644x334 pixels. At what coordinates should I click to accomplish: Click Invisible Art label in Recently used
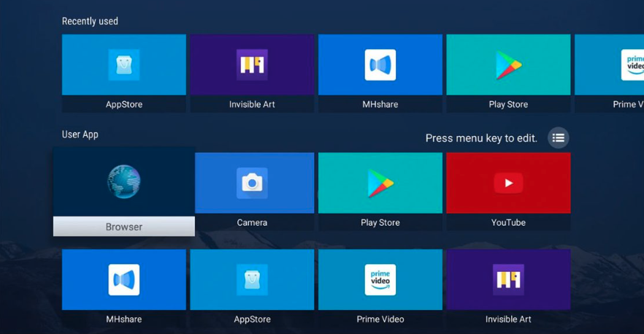pyautogui.click(x=252, y=105)
